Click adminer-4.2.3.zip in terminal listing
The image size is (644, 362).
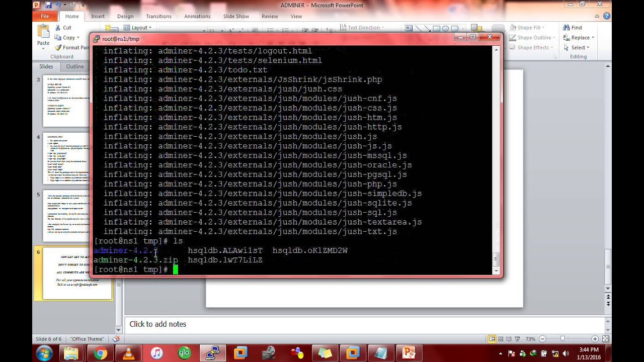(x=135, y=260)
